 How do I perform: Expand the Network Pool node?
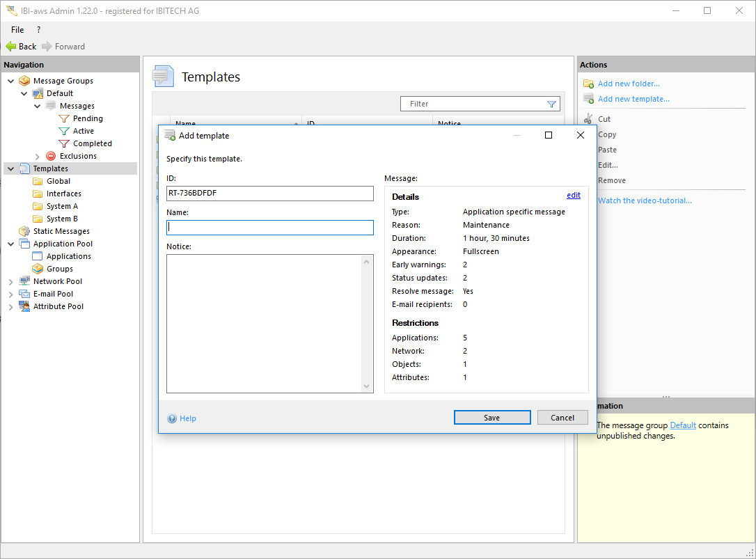[x=10, y=281]
